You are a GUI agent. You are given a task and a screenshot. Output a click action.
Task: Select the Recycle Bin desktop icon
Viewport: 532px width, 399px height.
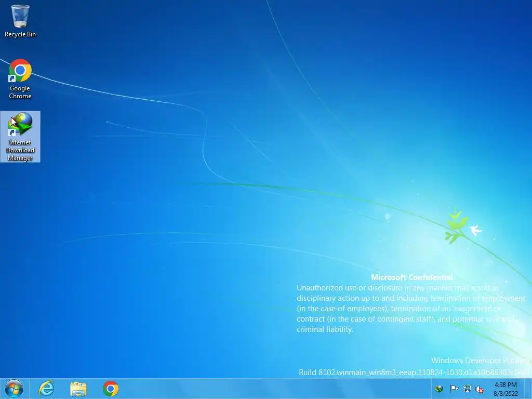pos(20,21)
